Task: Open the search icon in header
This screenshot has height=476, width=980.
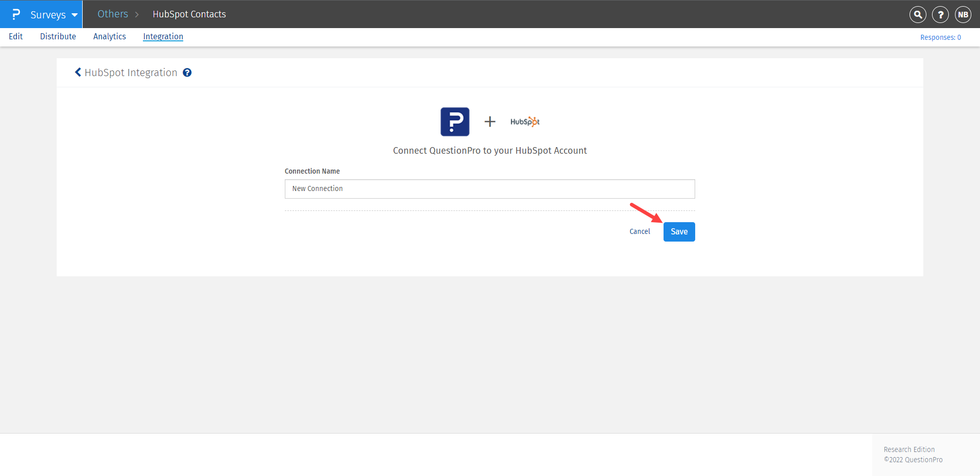Action: (918, 14)
